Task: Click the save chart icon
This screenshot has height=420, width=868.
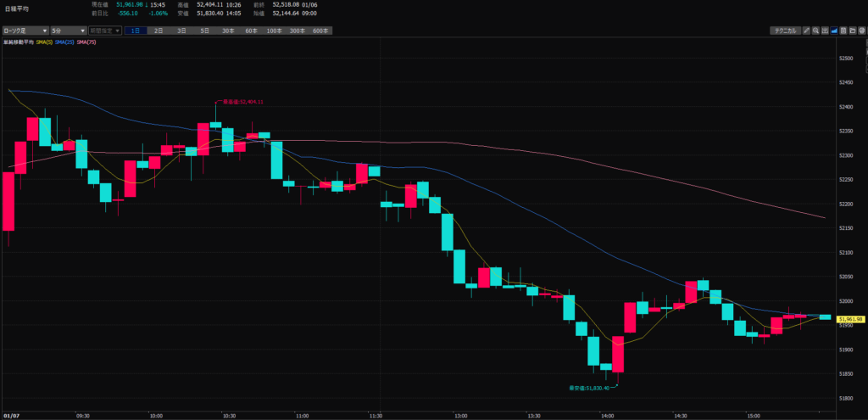Action: coord(843,31)
